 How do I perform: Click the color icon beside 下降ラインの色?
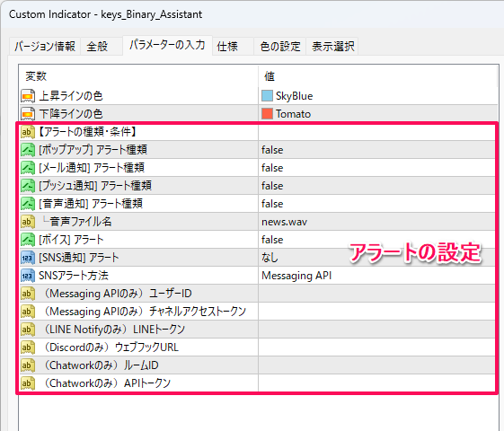28,114
